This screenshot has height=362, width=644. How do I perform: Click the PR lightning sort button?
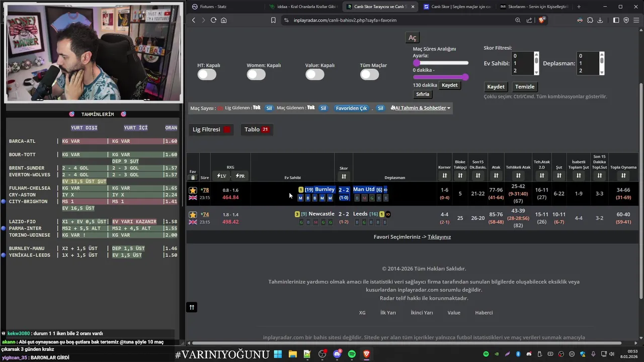click(240, 176)
